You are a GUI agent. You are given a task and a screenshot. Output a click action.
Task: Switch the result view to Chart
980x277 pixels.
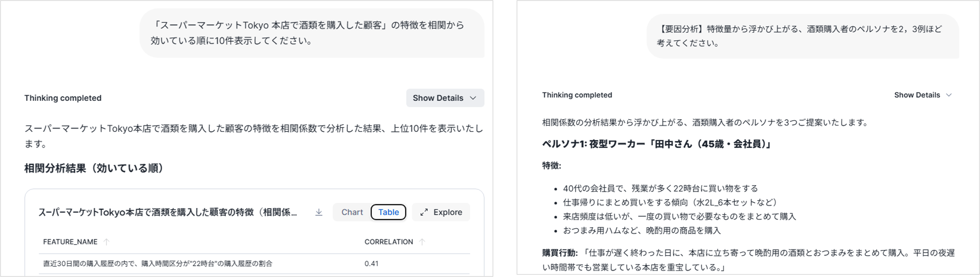tap(352, 212)
